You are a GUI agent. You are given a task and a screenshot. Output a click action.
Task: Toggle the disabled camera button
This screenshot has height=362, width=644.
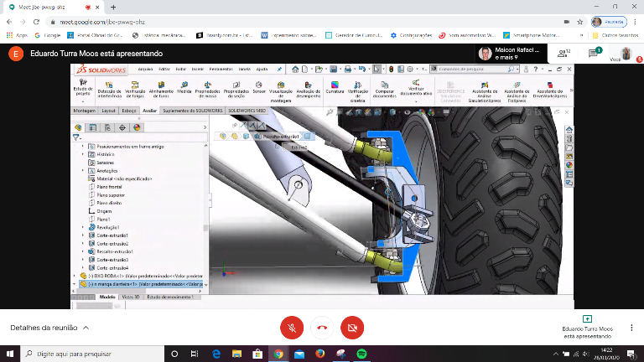tap(352, 328)
